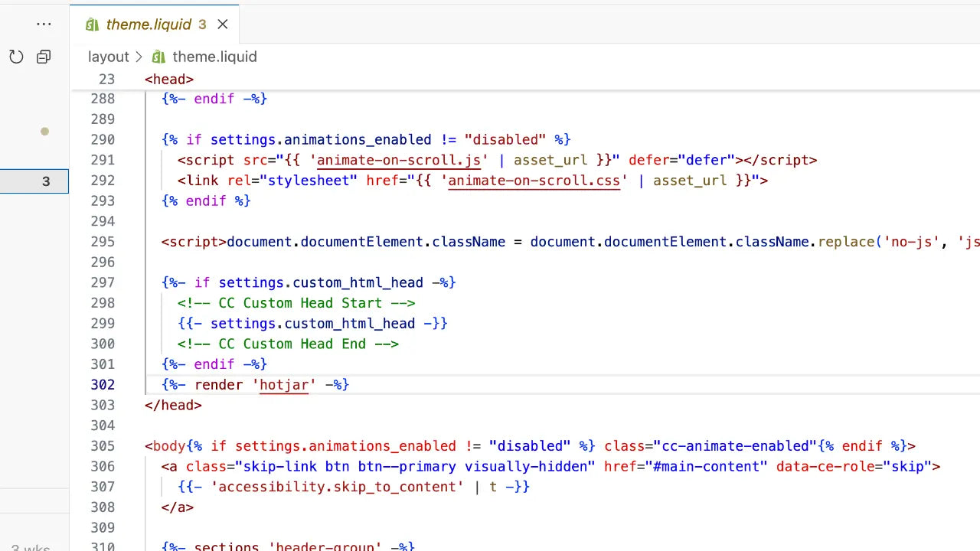Click the "3" badge in the left panel

point(45,181)
